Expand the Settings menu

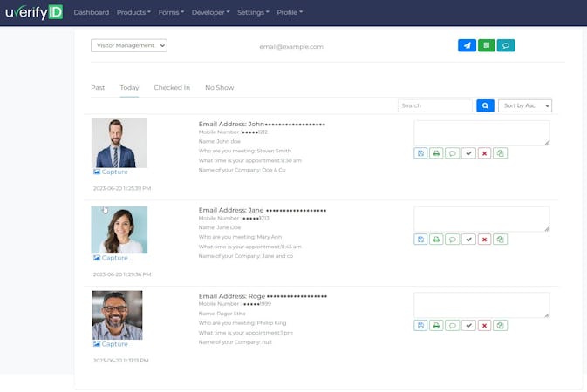[x=253, y=12]
